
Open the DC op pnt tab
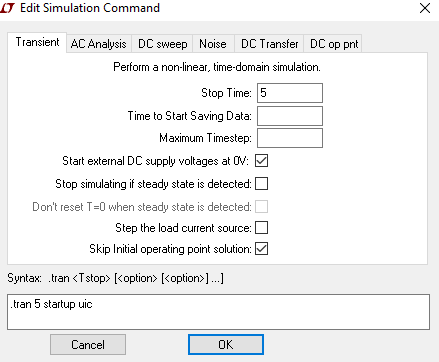[334, 44]
